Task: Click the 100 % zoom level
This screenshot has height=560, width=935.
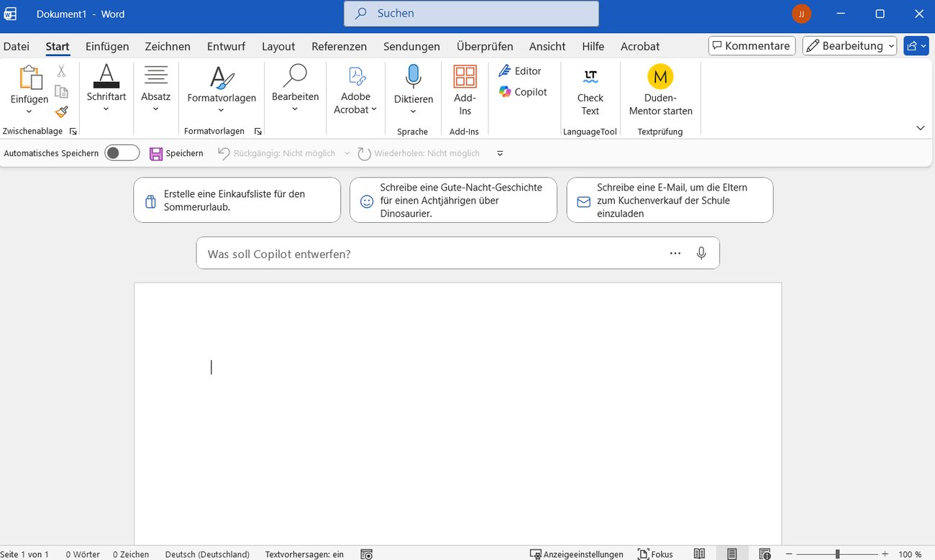Action: point(910,554)
